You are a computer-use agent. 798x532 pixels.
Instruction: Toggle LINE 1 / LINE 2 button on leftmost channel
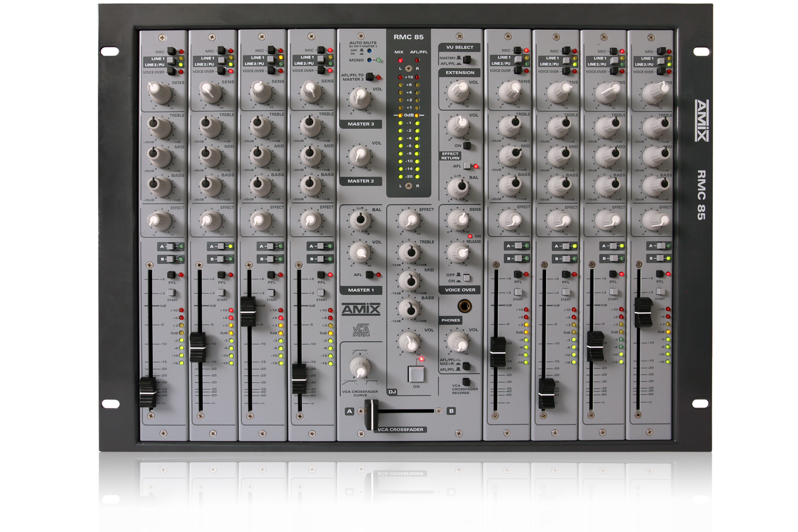(x=171, y=62)
